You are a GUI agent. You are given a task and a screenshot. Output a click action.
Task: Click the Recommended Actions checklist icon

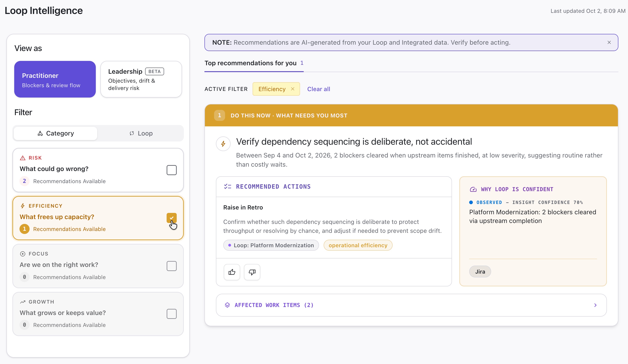coord(228,187)
